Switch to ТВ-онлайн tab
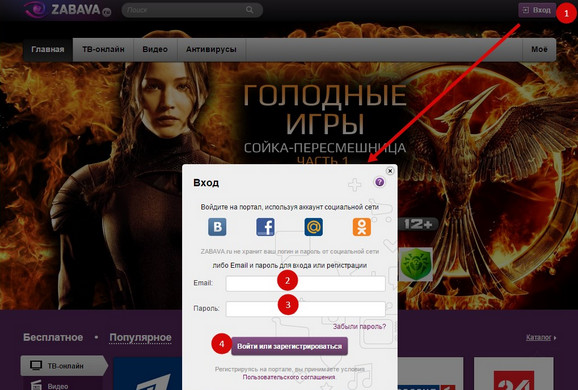 coord(103,49)
